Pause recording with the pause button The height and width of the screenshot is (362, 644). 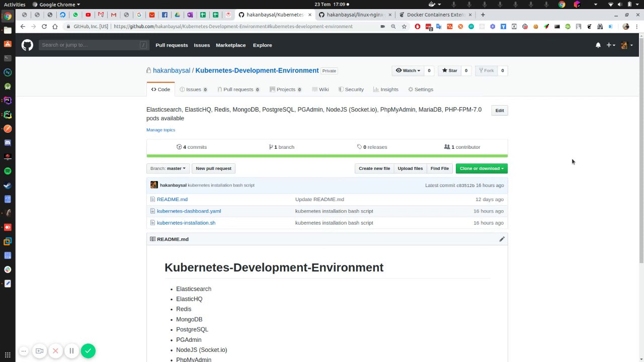71,351
